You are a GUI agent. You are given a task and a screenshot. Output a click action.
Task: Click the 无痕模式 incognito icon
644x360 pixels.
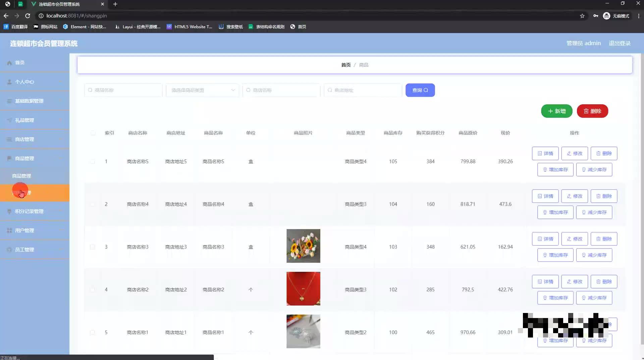(x=606, y=16)
